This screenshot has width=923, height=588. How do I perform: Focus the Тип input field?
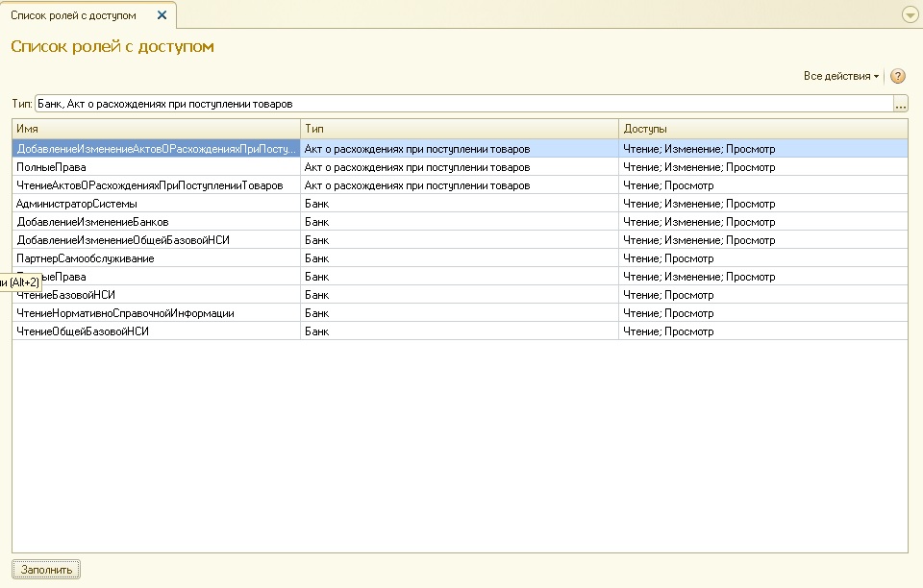tap(464, 104)
